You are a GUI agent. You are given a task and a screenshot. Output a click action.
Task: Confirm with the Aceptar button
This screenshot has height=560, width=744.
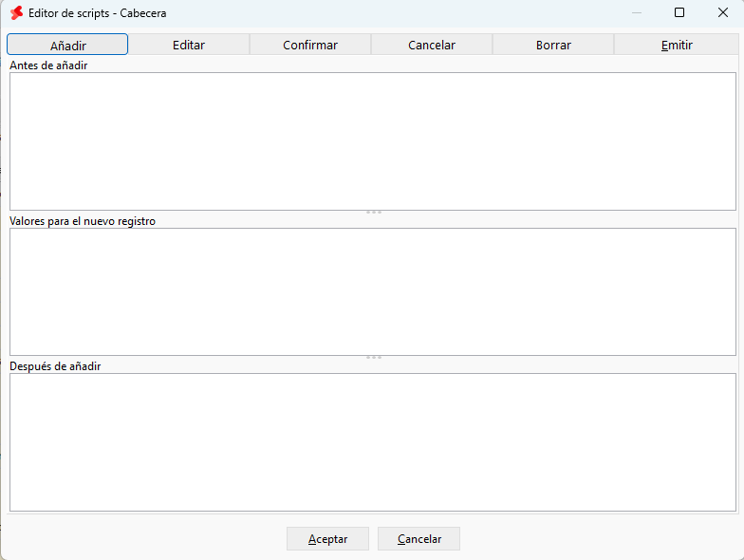click(x=328, y=539)
